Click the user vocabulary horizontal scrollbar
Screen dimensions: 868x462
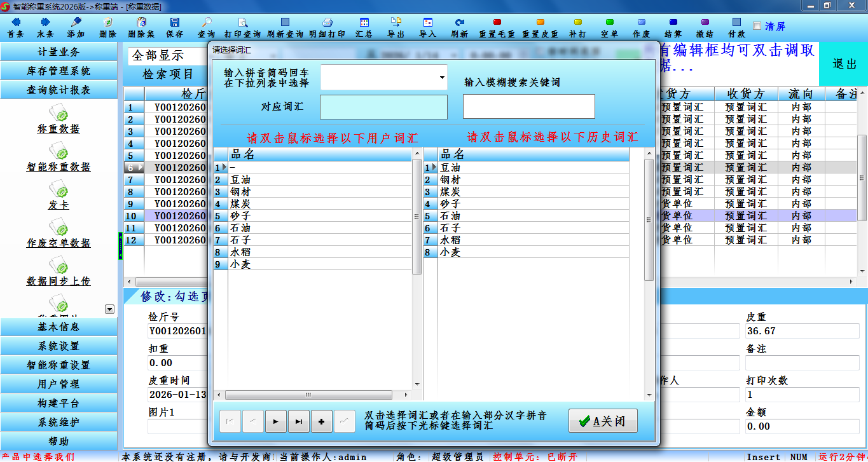point(312,395)
